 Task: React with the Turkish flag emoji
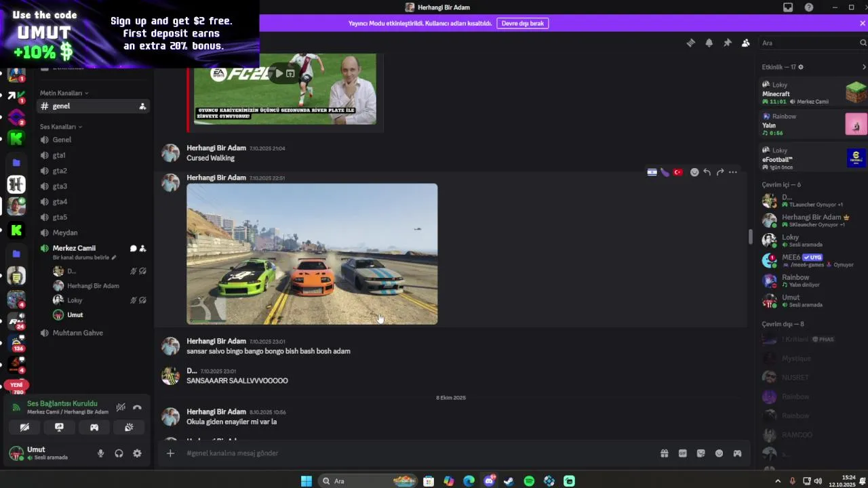(x=677, y=172)
